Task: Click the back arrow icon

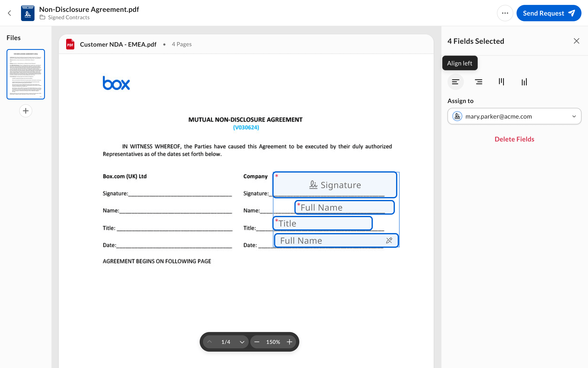Action: point(9,13)
